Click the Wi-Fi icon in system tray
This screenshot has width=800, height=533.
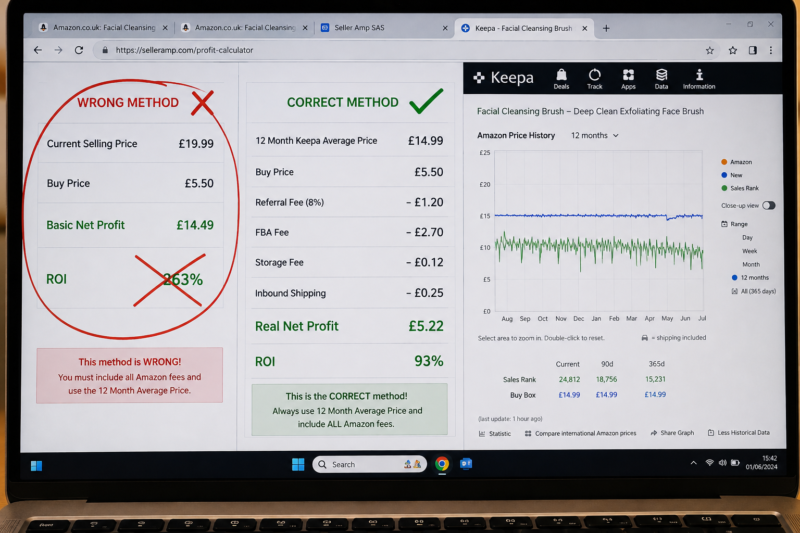pos(709,463)
